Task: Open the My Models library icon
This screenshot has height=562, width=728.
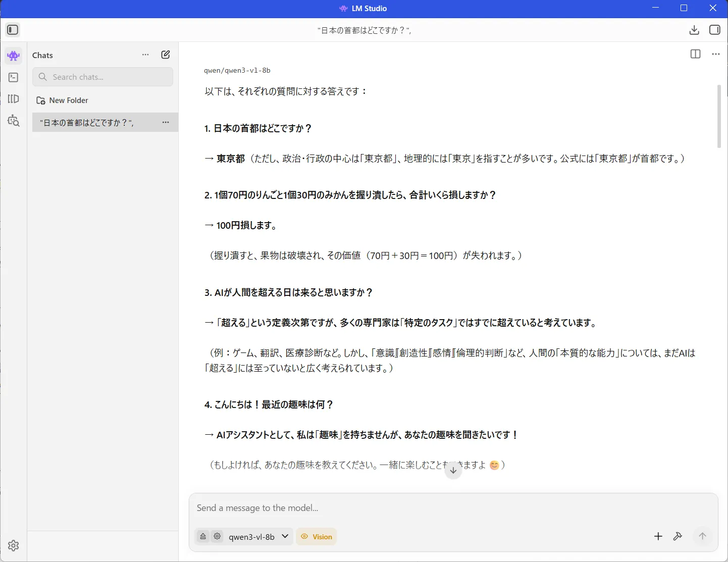Action: point(14,99)
